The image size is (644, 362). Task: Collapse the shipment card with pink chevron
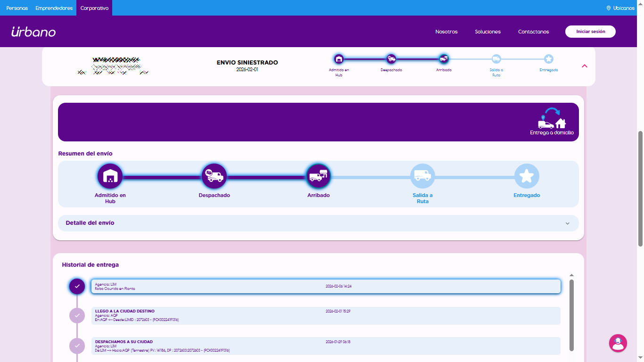coord(585,66)
